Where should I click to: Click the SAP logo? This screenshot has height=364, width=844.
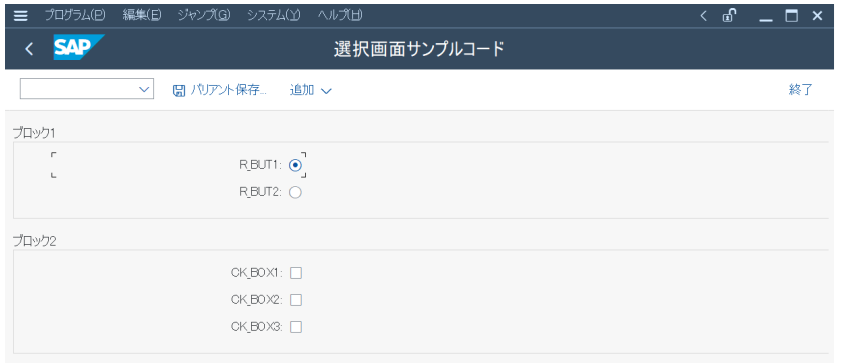point(79,48)
